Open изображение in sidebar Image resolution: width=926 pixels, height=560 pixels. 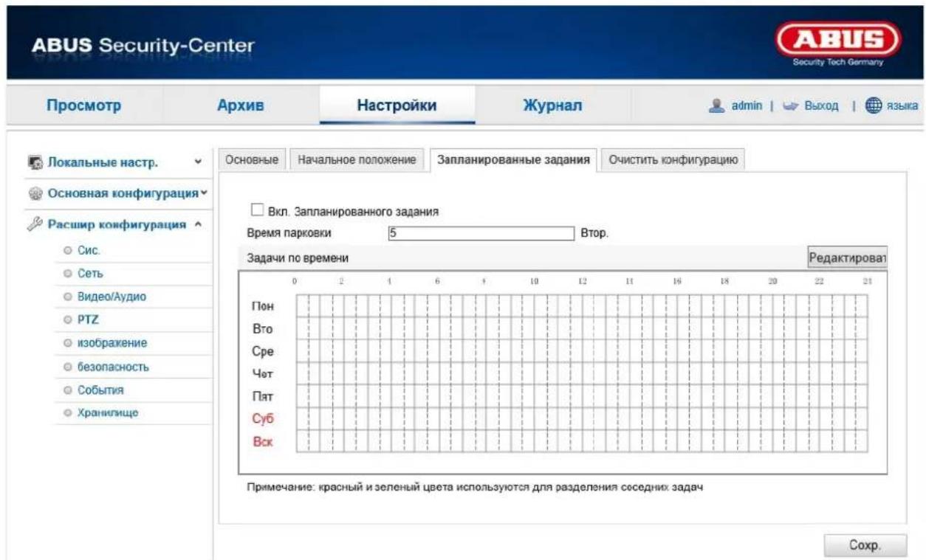[x=112, y=343]
